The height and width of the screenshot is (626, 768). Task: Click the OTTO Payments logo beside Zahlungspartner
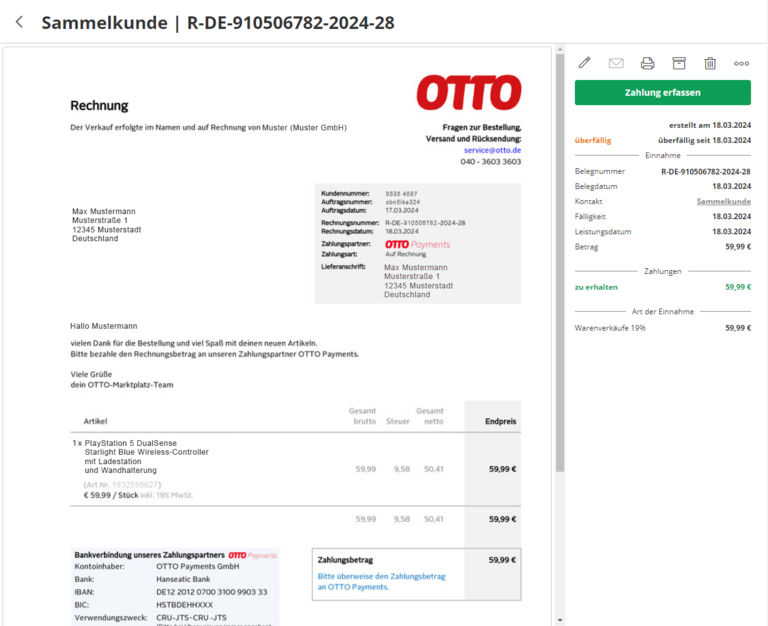[417, 244]
